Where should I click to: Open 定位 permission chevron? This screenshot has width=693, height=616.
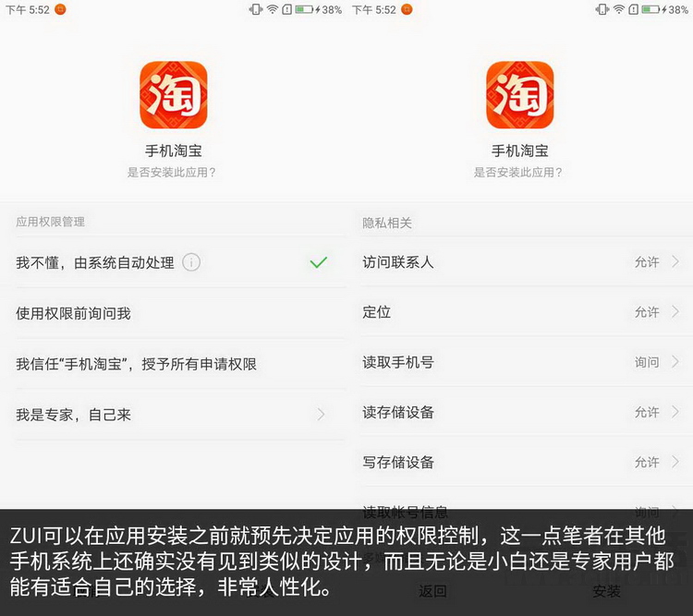pos(675,312)
